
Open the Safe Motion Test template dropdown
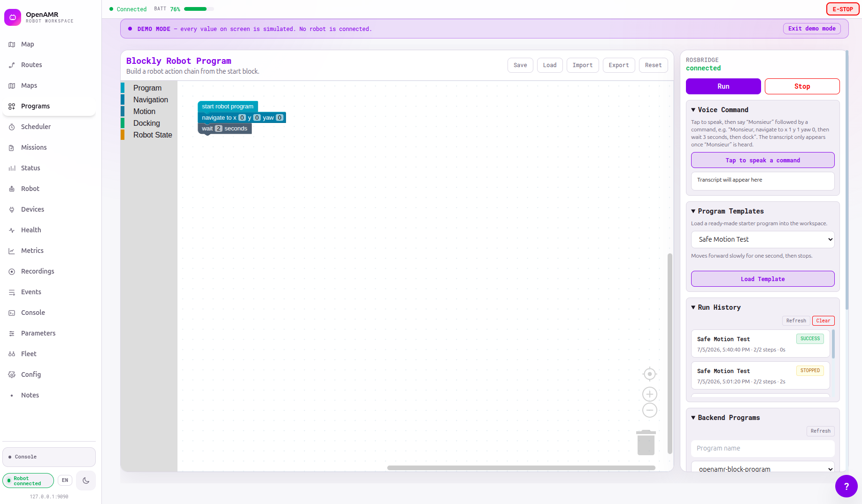[763, 239]
